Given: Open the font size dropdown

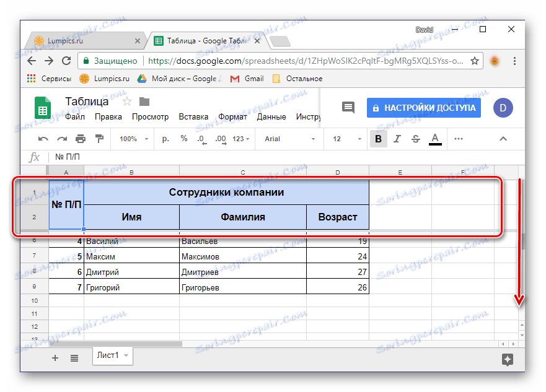Looking at the screenshot, I should click(345, 139).
